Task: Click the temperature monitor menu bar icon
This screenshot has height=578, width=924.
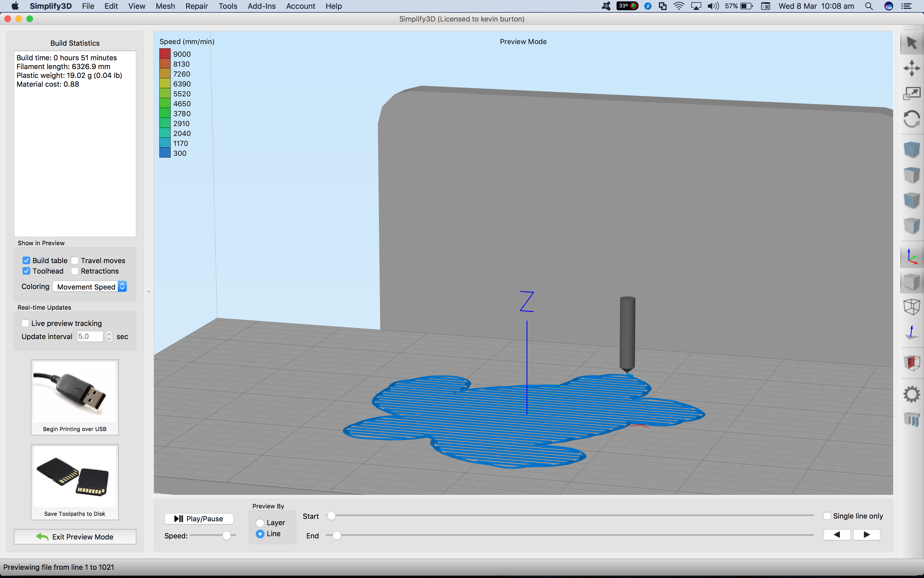Action: click(x=627, y=6)
